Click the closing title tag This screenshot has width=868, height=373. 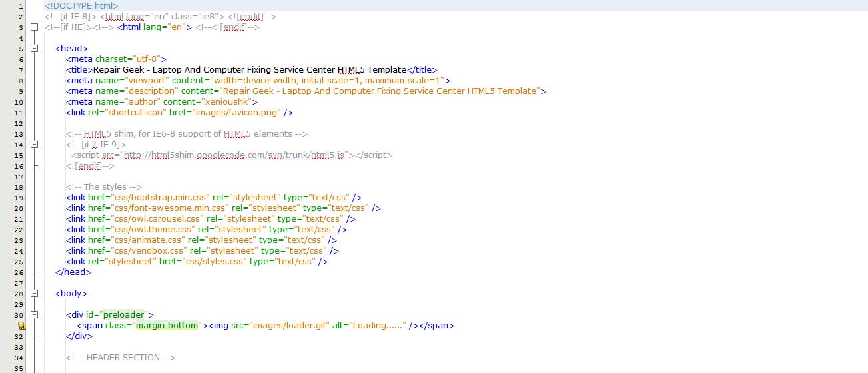click(422, 70)
